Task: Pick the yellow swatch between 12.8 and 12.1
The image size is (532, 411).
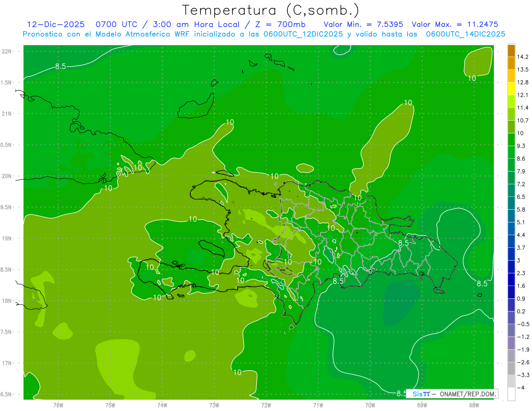Action: click(511, 88)
